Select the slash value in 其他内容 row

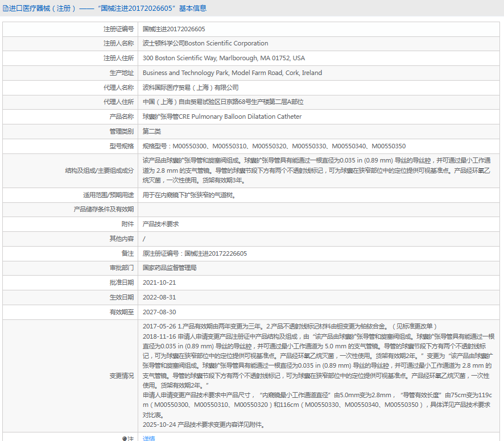pos(144,239)
